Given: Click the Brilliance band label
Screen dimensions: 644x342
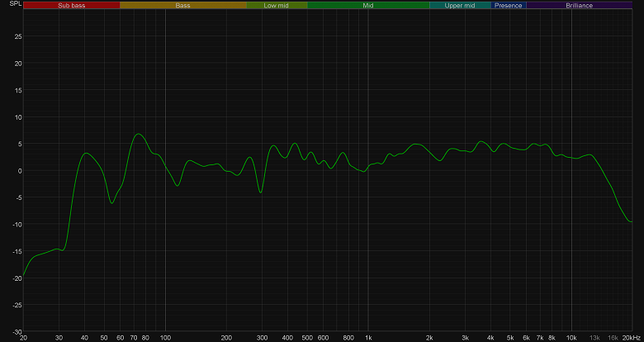Looking at the screenshot, I should click(x=579, y=5).
